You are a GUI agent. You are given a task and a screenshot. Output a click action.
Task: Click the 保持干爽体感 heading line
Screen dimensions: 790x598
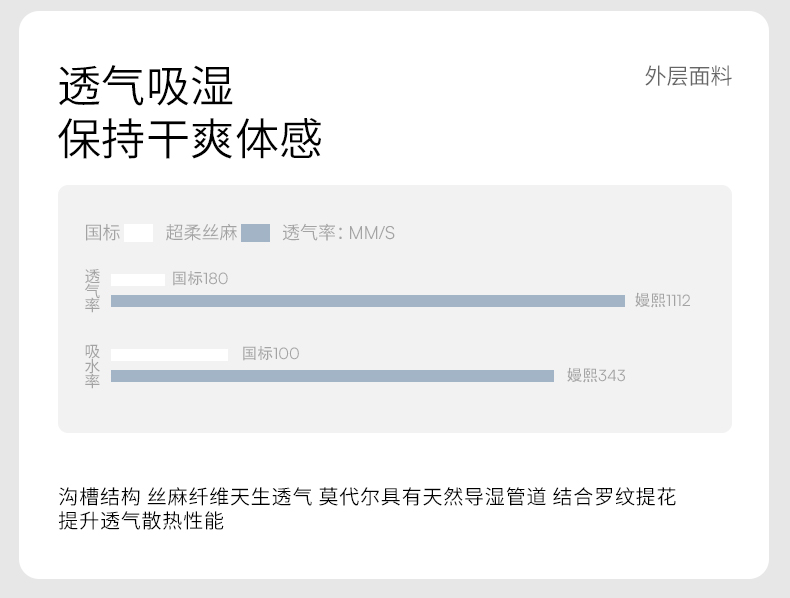[x=190, y=138]
